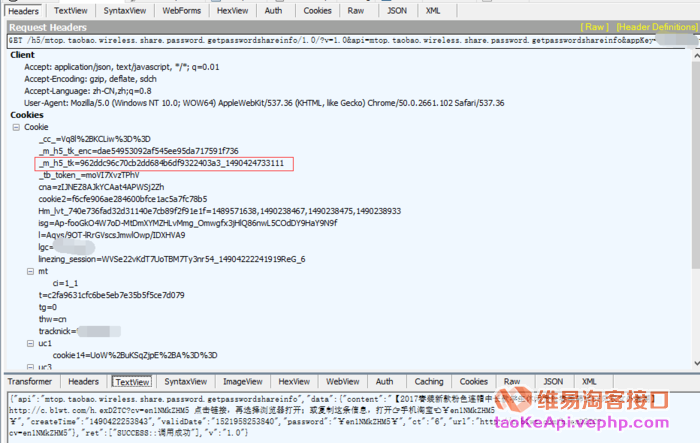Viewport: 700px width, 443px height.
Task: Open request XML tab
Action: 433,11
